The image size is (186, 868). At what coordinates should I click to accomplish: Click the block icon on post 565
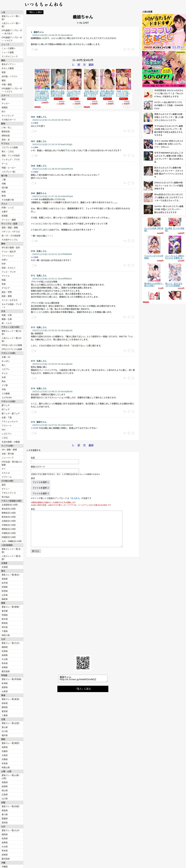coord(133,131)
